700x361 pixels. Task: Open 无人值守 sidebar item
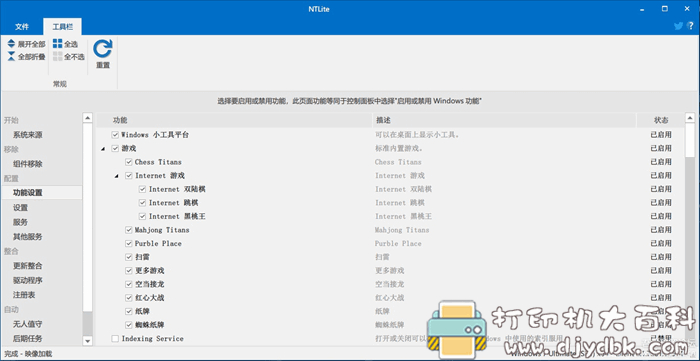click(28, 324)
